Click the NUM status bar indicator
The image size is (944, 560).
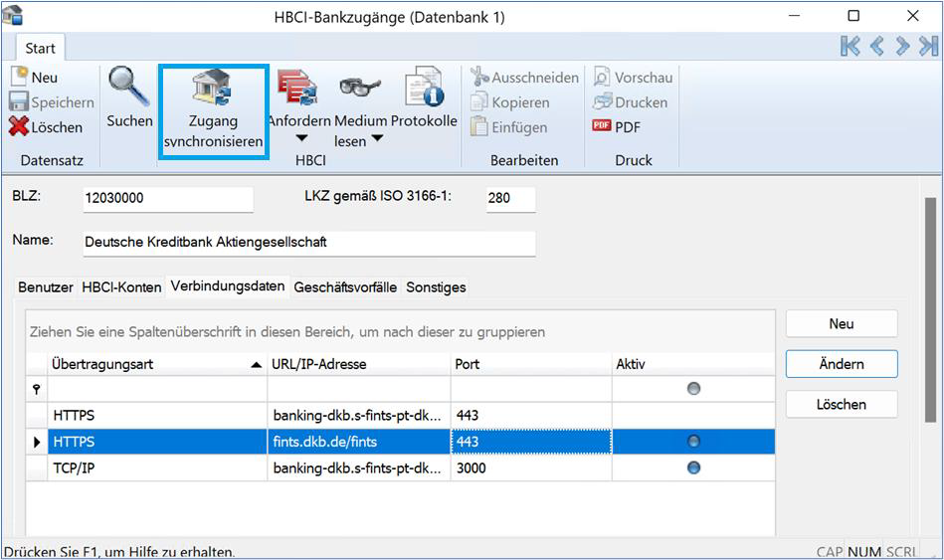click(864, 552)
